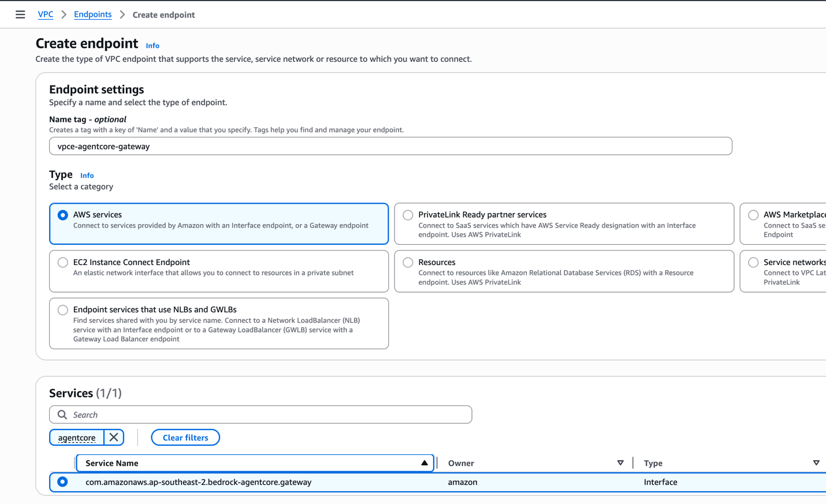Select Service networks radio button
Image resolution: width=826 pixels, height=504 pixels.
(x=753, y=263)
